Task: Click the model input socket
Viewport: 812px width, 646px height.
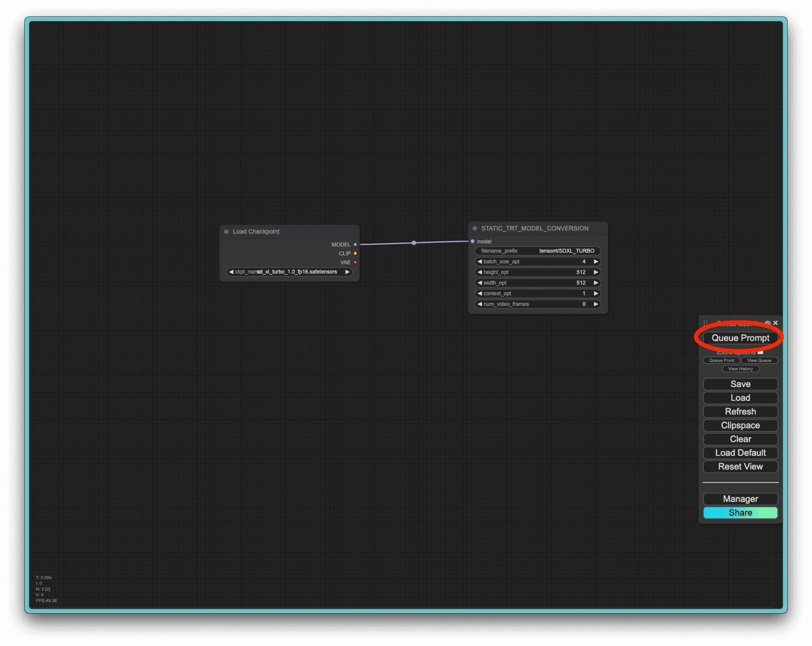Action: tap(472, 241)
